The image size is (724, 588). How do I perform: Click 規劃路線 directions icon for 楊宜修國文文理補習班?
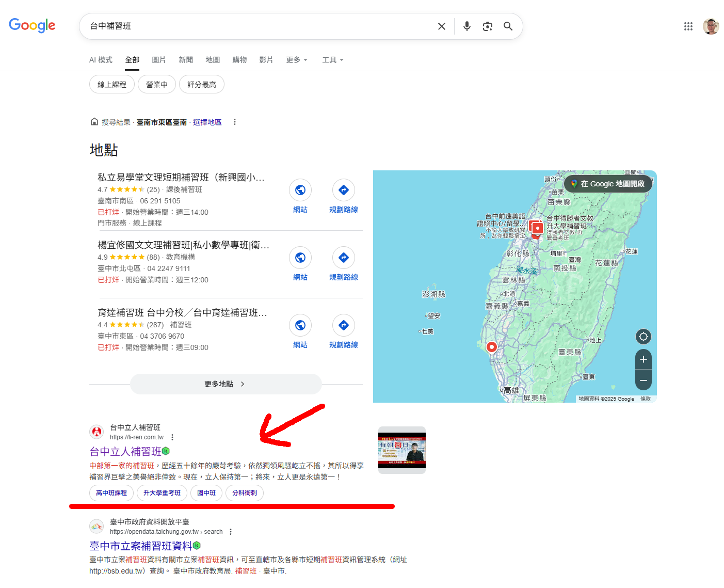(x=343, y=258)
